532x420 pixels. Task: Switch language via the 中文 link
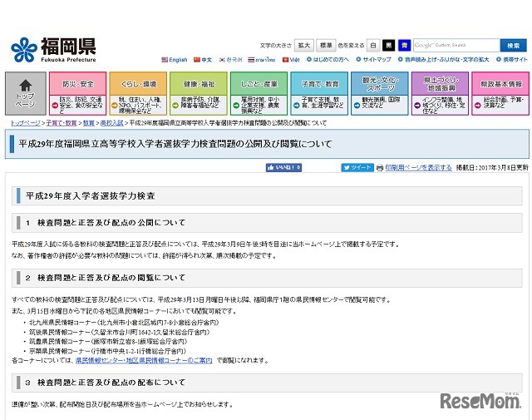click(207, 60)
